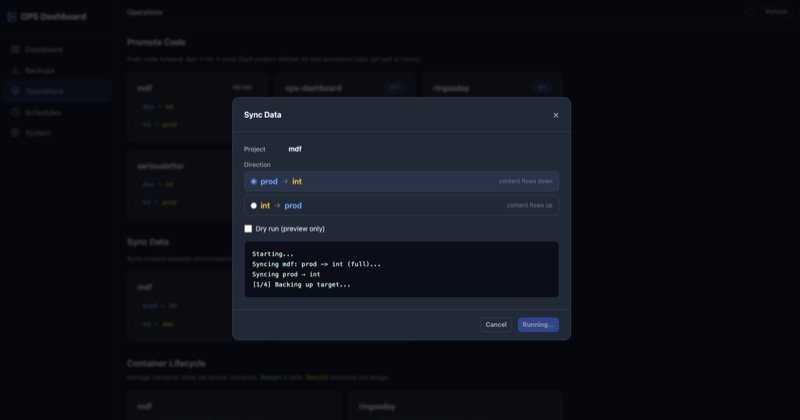800x420 pixels.
Task: Click the 'Sync Data' dialog title
Action: click(x=262, y=115)
